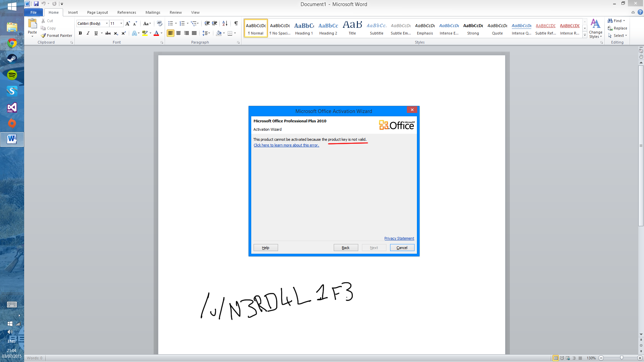This screenshot has width=644, height=362.
Task: Open the File tab
Action: 34,12
